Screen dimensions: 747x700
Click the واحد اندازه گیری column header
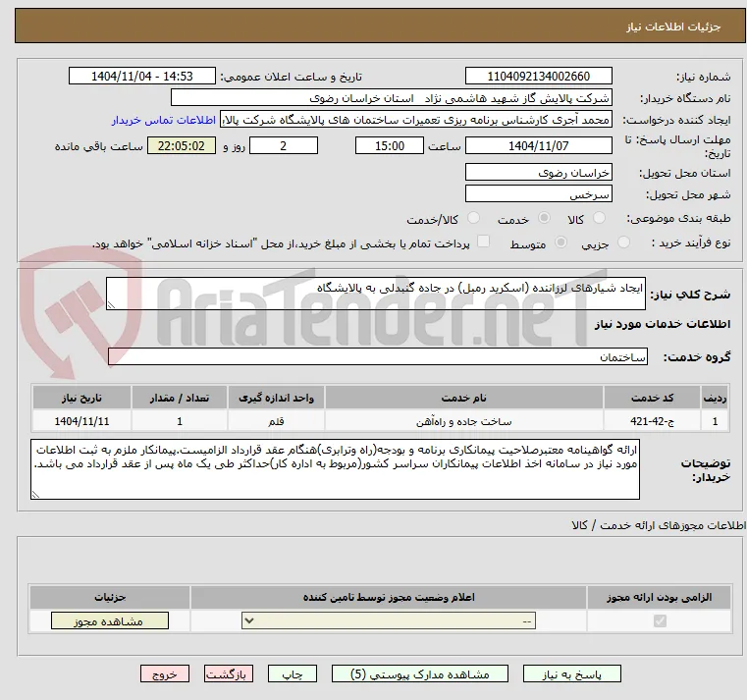coord(276,398)
